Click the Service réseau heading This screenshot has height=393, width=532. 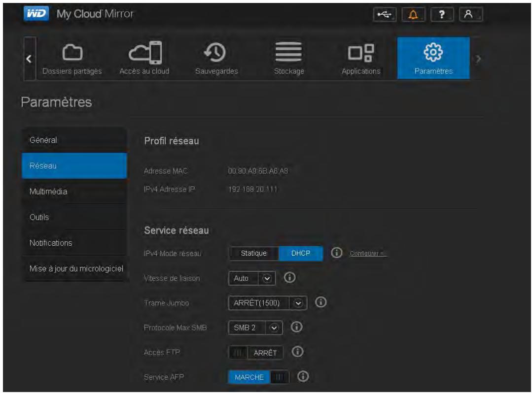tap(177, 230)
